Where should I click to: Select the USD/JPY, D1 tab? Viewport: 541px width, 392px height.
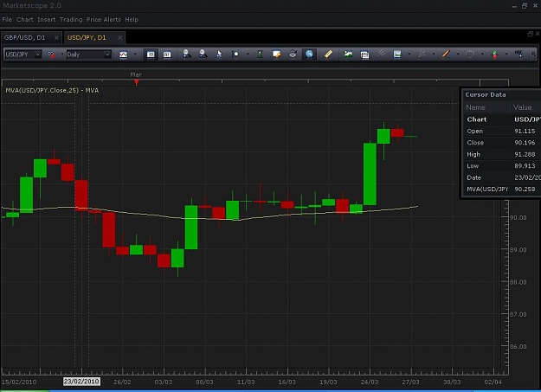point(87,37)
